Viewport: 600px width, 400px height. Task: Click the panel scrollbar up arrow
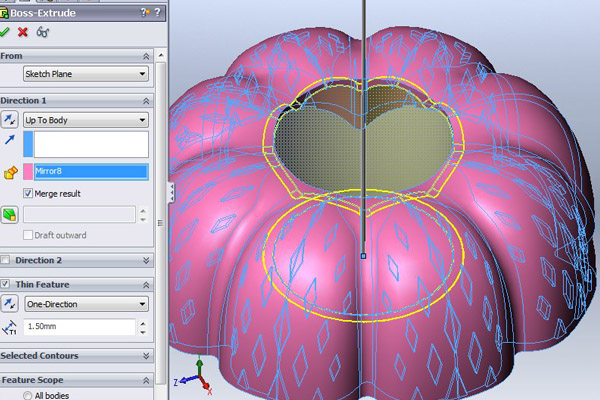tap(161, 56)
